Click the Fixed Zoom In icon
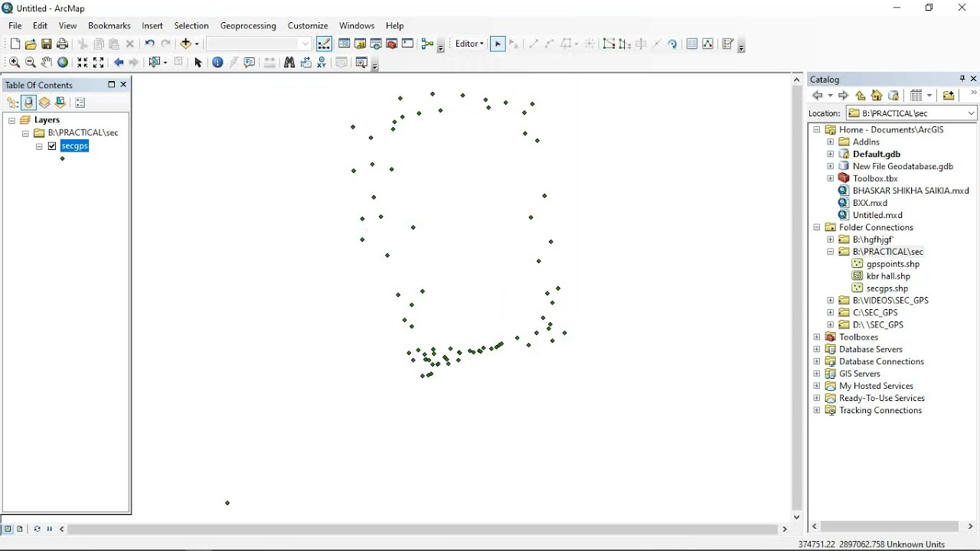The height and width of the screenshot is (551, 980). 83,63
